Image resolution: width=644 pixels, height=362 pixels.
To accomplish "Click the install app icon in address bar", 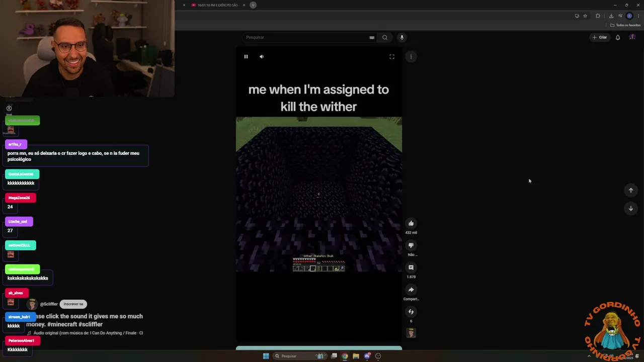I will 577,16.
